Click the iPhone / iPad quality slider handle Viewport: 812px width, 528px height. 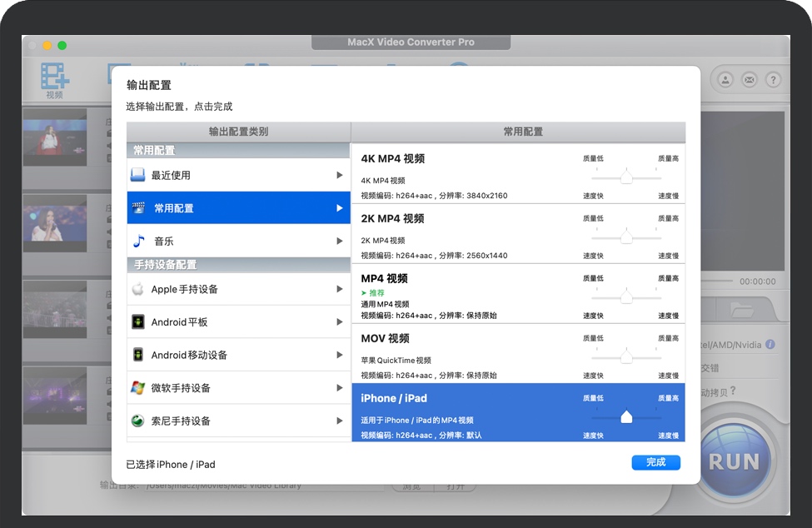coord(626,417)
